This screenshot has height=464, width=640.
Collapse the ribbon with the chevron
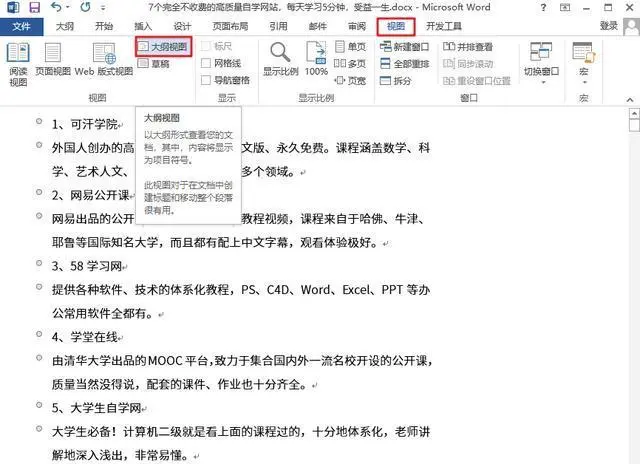coord(630,100)
